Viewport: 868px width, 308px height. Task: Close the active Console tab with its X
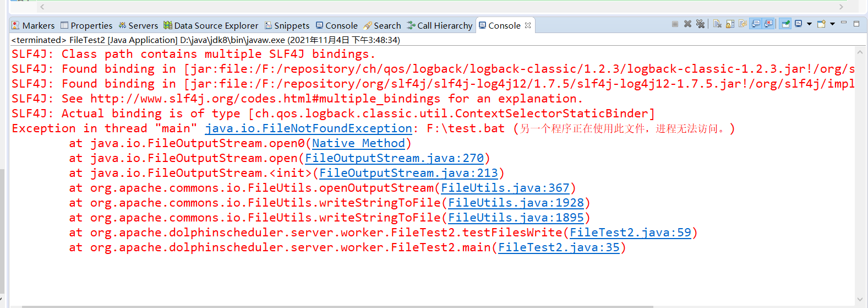(528, 25)
